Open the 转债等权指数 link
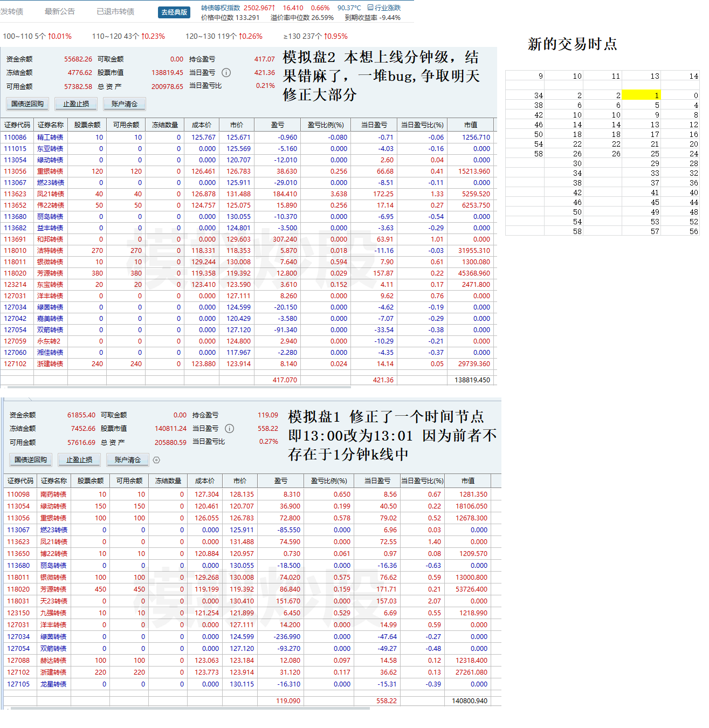The height and width of the screenshot is (728, 709). [x=220, y=8]
